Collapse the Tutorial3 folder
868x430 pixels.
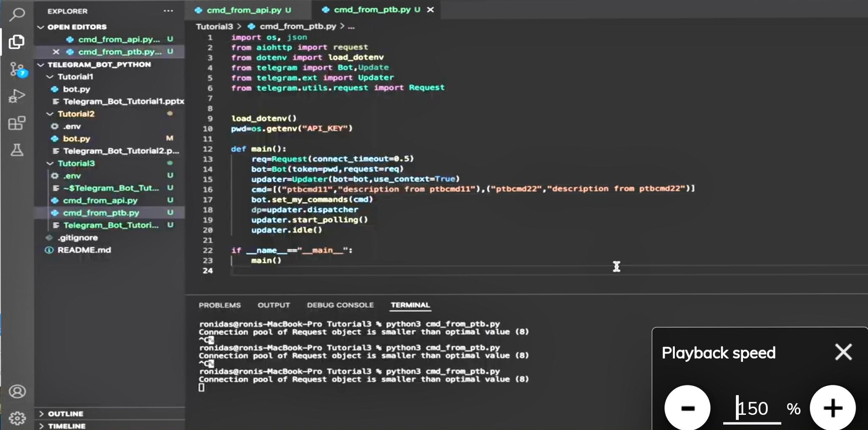point(76,163)
